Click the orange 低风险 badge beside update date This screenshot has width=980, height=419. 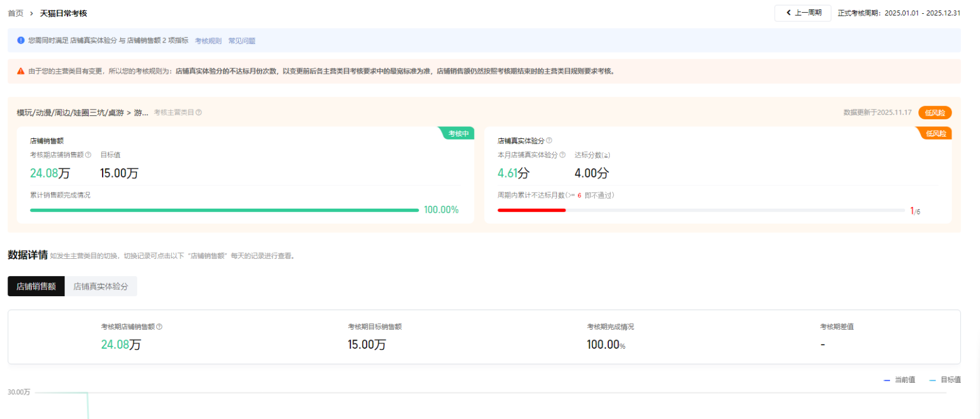pos(934,113)
